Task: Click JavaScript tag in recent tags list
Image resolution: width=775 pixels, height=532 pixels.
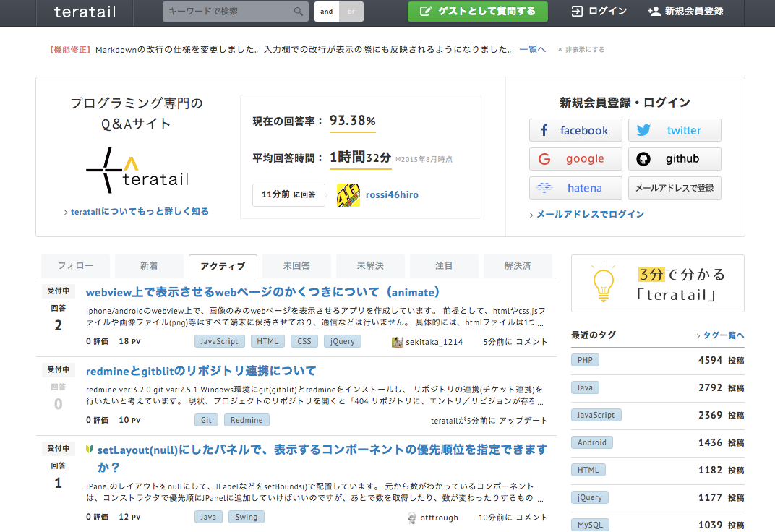Action: [596, 415]
